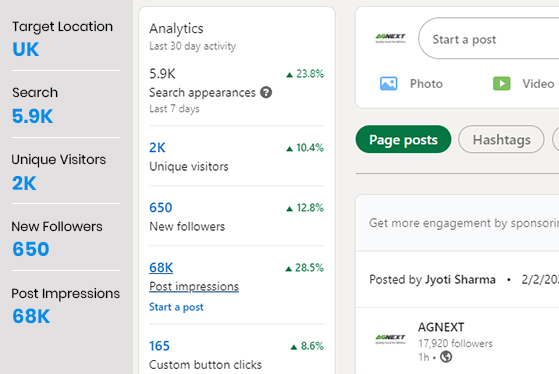Click the green Video icon

501,84
